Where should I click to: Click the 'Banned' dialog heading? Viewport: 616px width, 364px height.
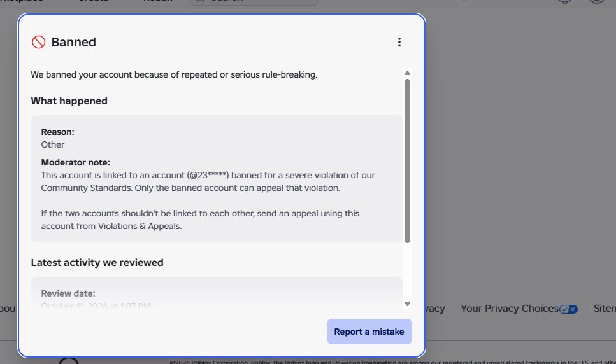[73, 42]
